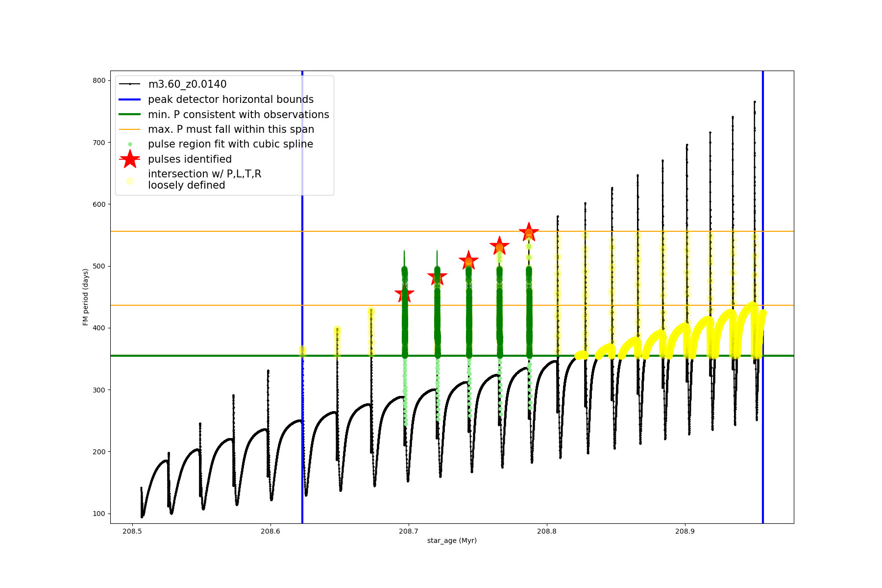Viewport: 882px width, 588px height.
Task: Click the 208.7 tick on x-axis
Action: pyautogui.click(x=408, y=531)
